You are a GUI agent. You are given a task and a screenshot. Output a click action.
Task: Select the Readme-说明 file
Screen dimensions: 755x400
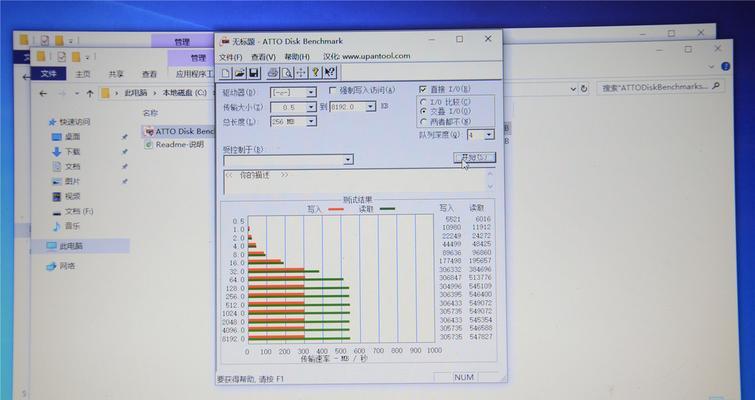coord(174,144)
